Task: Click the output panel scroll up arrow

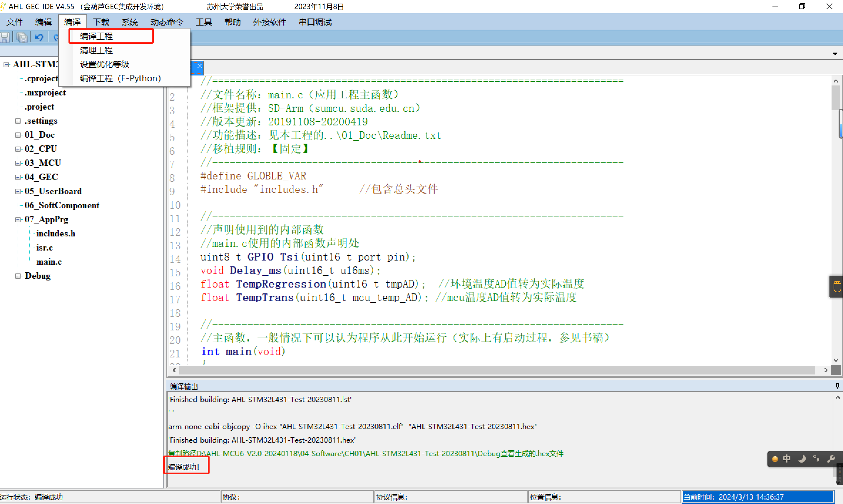Action: 838,398
